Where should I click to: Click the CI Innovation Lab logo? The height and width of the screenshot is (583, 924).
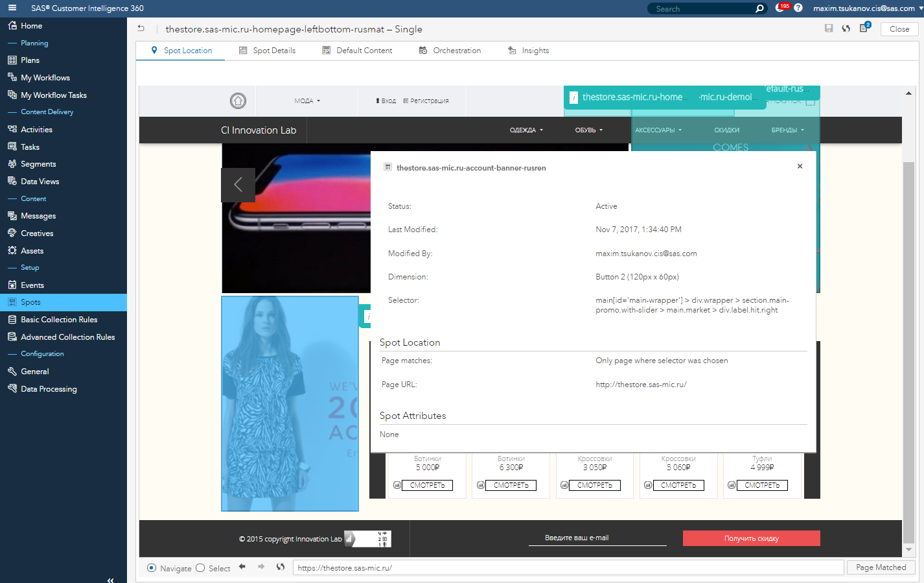click(259, 130)
